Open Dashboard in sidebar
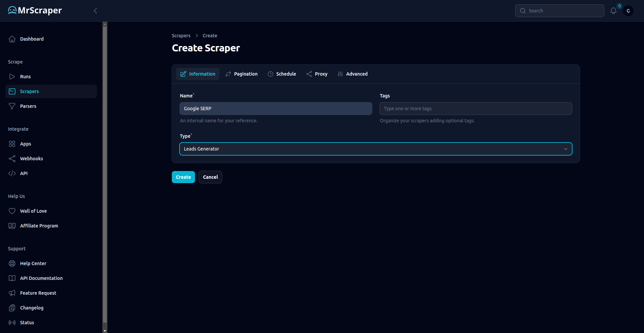 coord(51,39)
